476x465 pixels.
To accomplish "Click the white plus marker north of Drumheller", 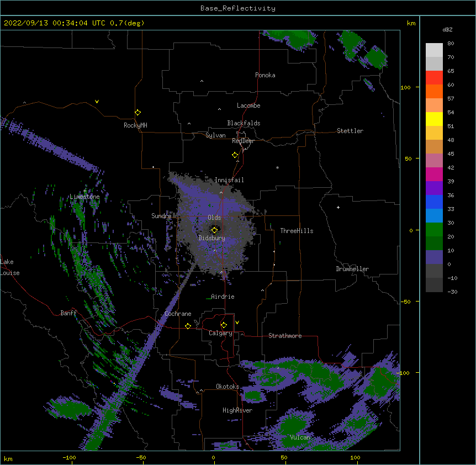I will tap(338, 207).
